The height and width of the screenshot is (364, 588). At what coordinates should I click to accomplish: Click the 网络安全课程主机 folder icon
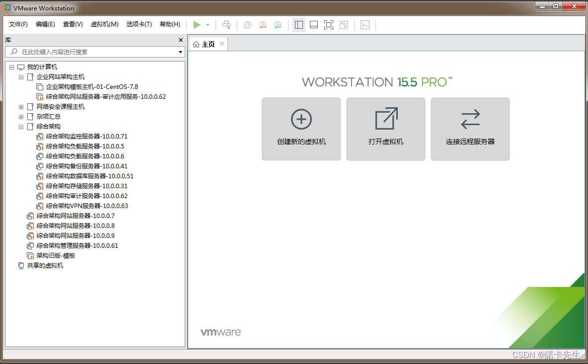30,107
